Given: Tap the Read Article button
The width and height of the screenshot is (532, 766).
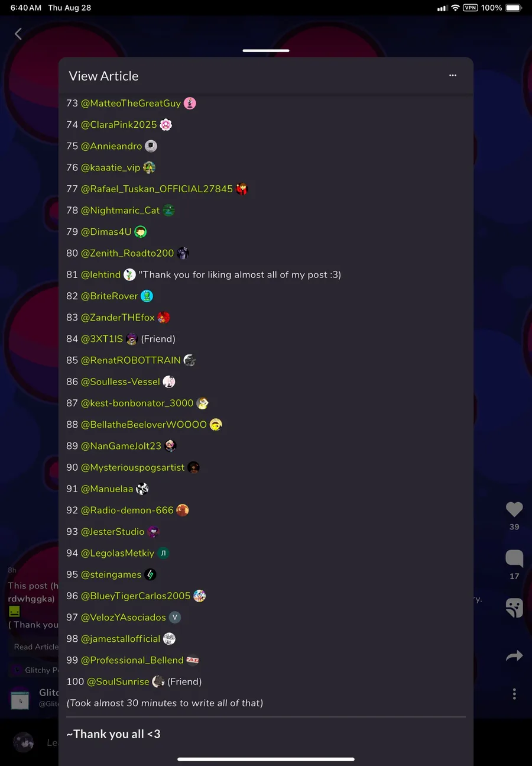Looking at the screenshot, I should [35, 647].
